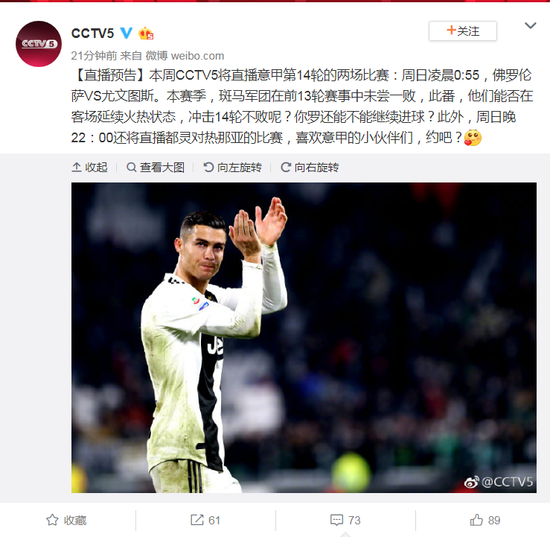Click the 【直播预告】 post heading text

110,75
